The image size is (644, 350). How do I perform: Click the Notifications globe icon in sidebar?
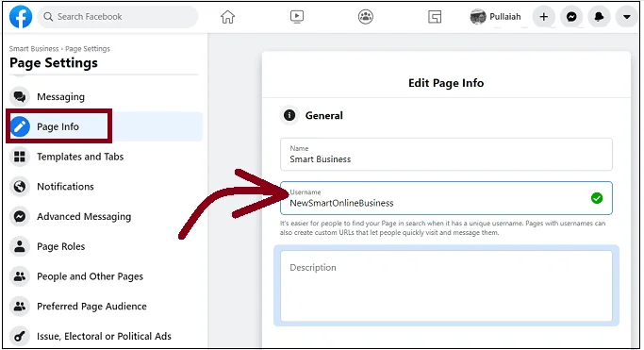(19, 187)
